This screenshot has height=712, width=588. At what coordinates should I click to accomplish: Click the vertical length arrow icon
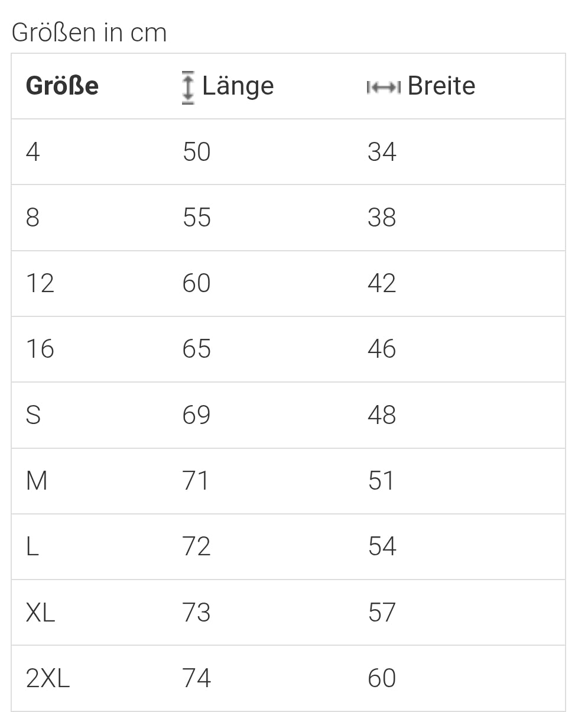188,87
